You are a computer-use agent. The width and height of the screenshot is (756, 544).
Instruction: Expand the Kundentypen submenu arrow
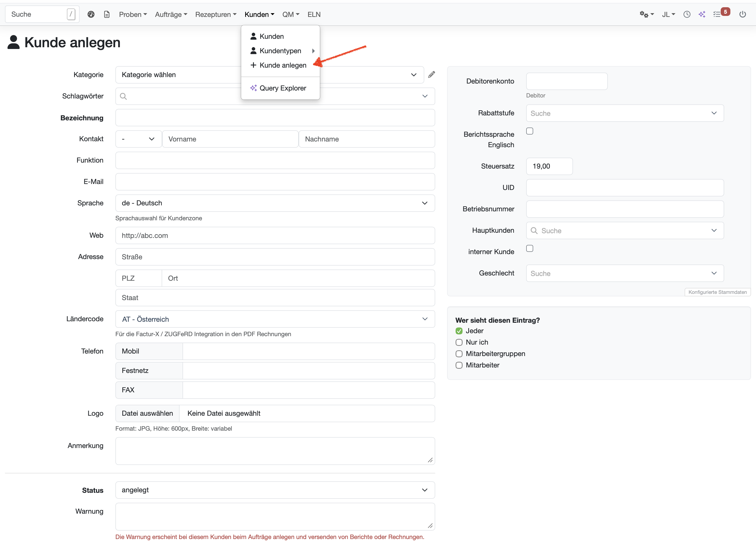click(313, 51)
